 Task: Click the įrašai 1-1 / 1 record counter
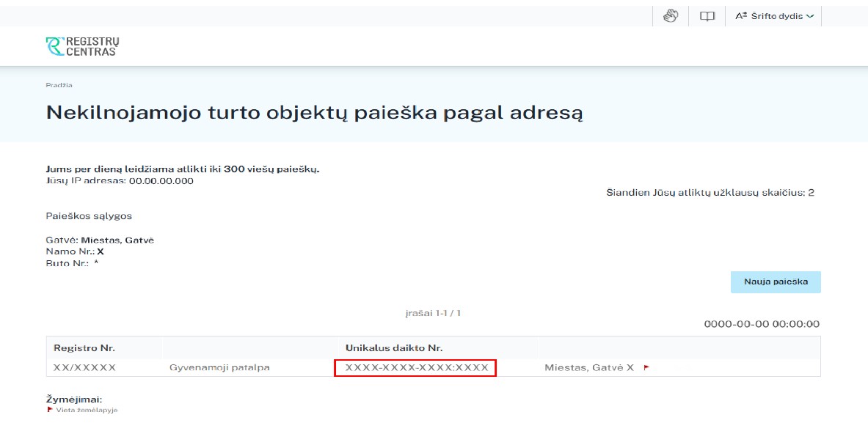pyautogui.click(x=433, y=313)
